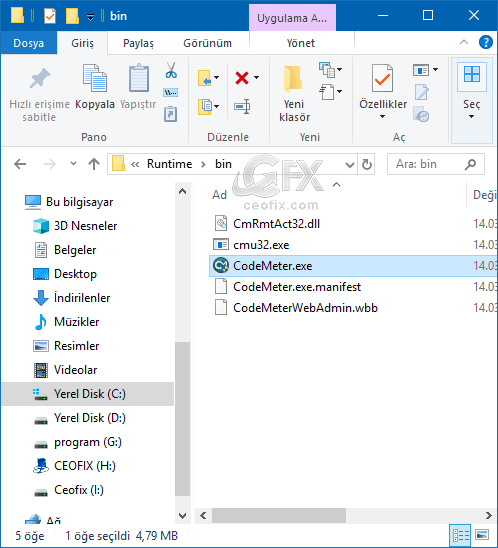The width and height of the screenshot is (498, 548).
Task: Click the navigation pane vertical scrollbar thumb
Action: click(182, 419)
